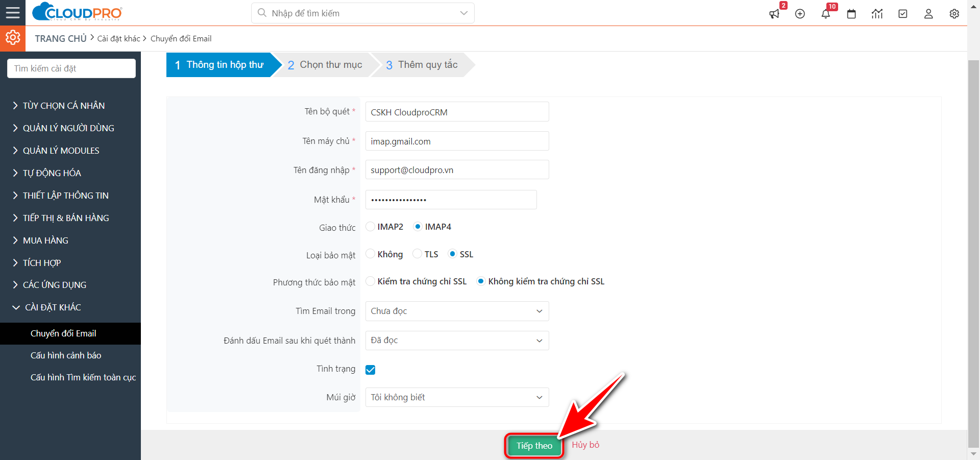980x460 pixels.
Task: Focus the Tìm kiếm cài đặt search box
Action: (71, 68)
